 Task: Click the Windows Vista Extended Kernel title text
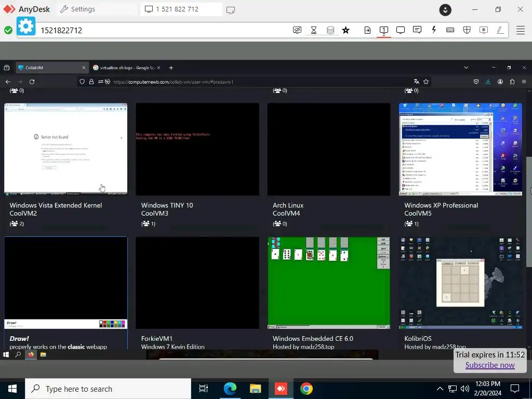click(x=56, y=205)
